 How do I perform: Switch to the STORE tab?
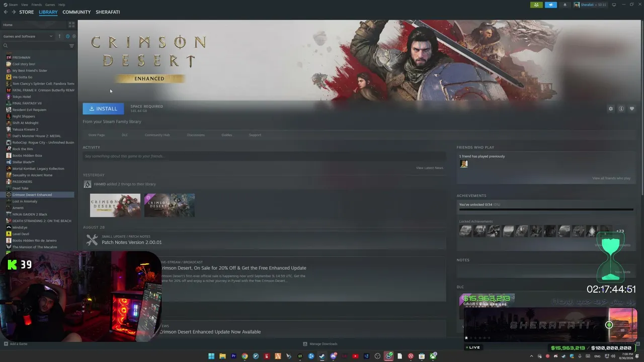27,12
